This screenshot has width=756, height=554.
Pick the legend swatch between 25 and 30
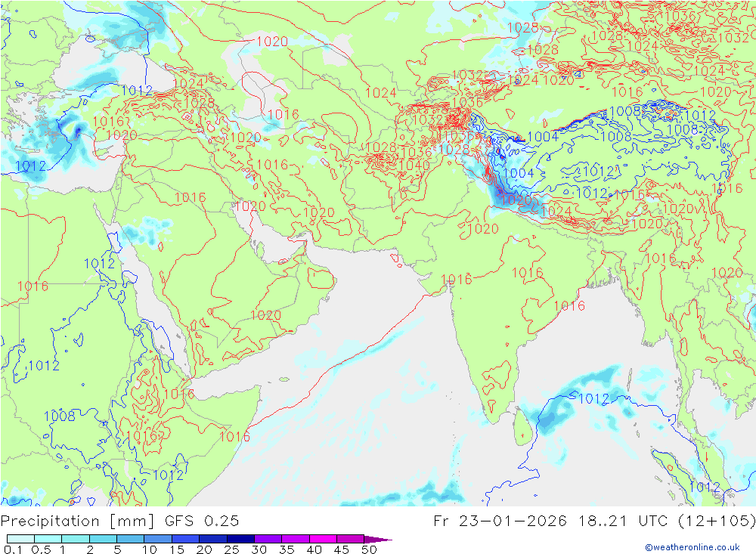tap(240, 539)
